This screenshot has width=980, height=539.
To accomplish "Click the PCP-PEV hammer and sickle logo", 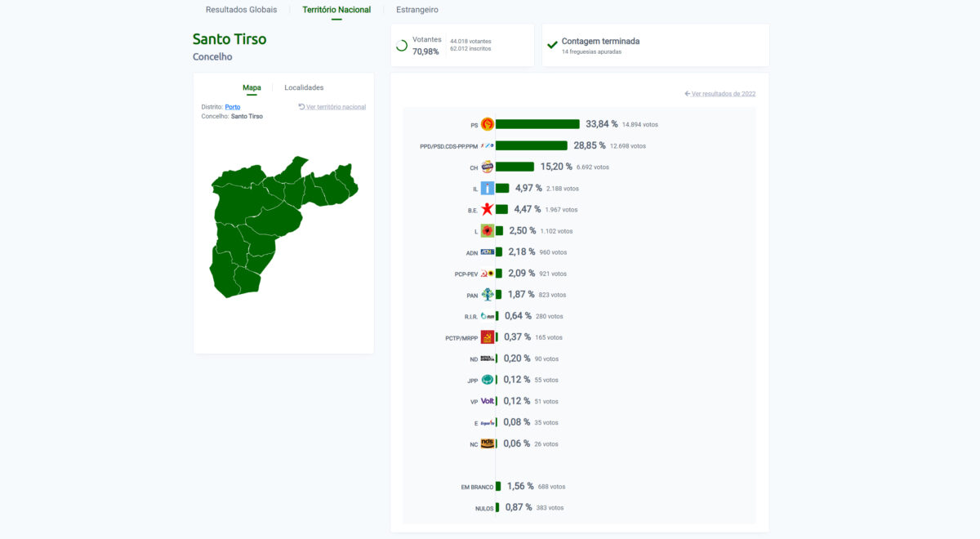I will tap(488, 274).
